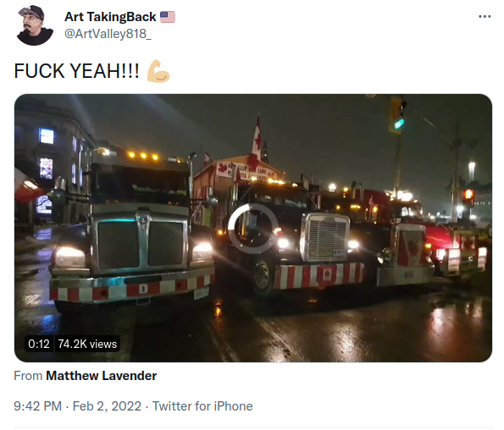
Task: Open the Twitter for iPhone source link
Action: point(202,406)
